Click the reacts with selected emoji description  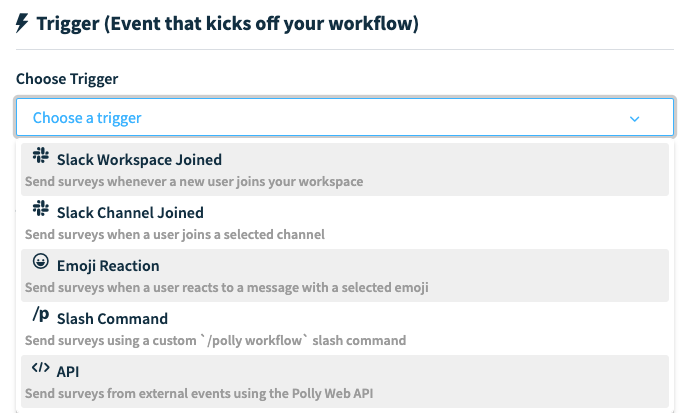[x=227, y=288]
